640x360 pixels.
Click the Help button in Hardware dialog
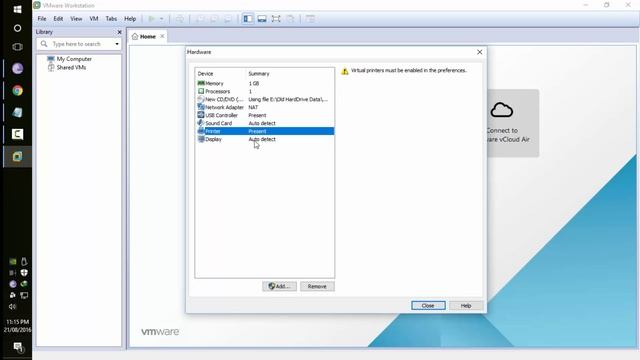point(466,306)
